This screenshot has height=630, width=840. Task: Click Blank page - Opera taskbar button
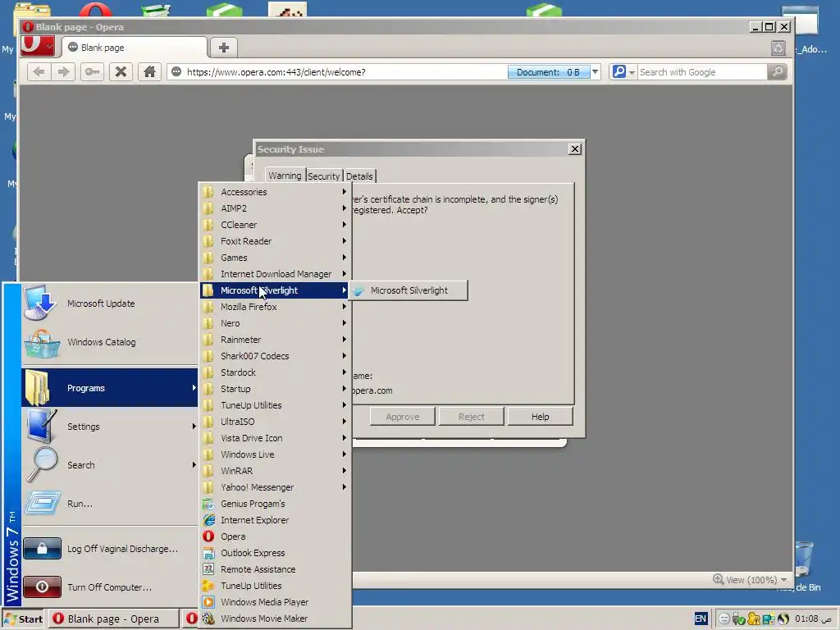[113, 619]
